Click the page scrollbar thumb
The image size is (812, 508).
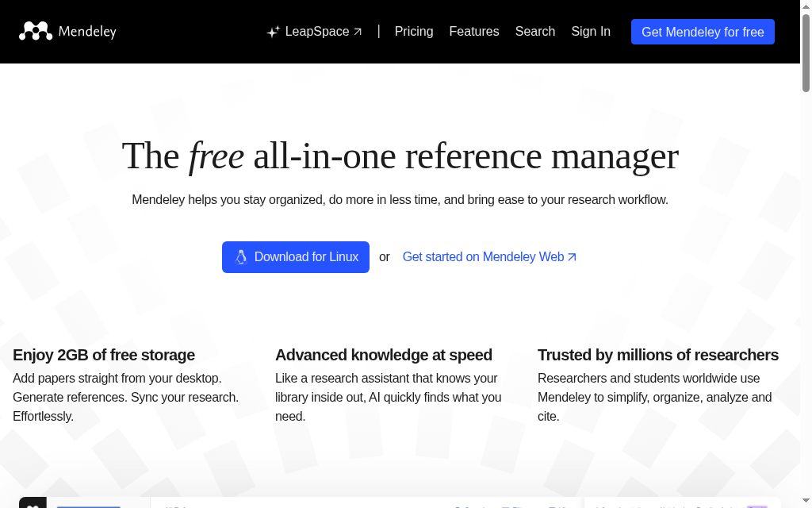(806, 53)
